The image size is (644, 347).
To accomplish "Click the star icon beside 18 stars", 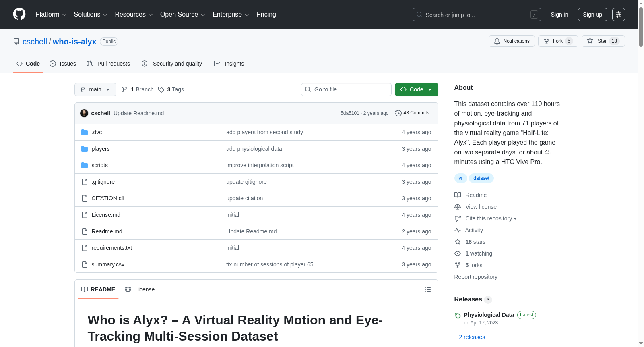I will tap(458, 242).
